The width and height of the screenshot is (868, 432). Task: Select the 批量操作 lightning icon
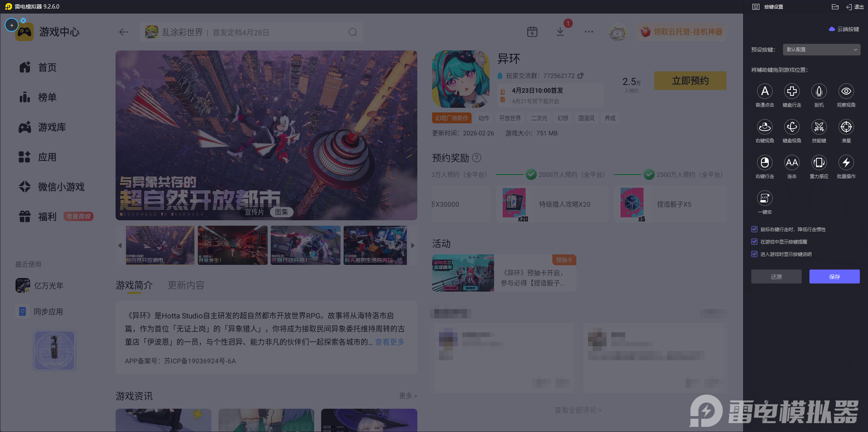click(846, 163)
